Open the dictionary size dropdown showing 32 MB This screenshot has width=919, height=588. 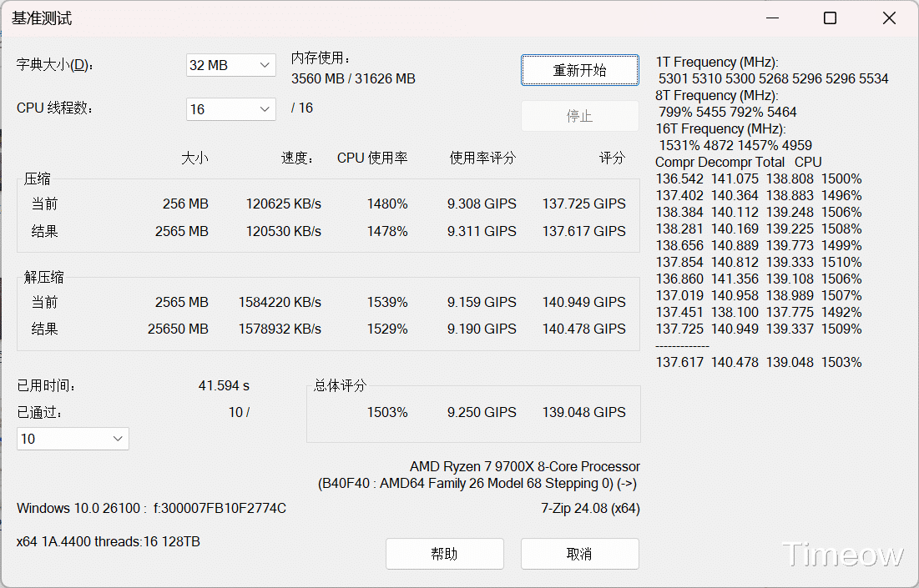[231, 65]
